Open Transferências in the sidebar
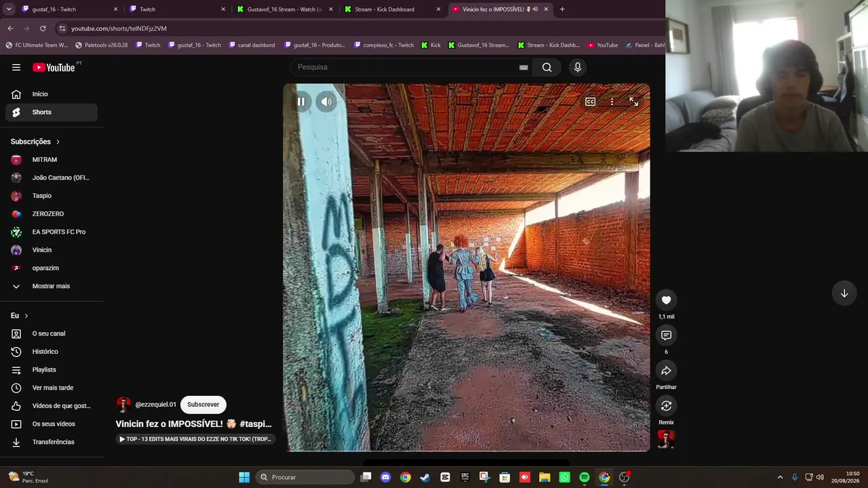The width and height of the screenshot is (868, 488). 52,442
